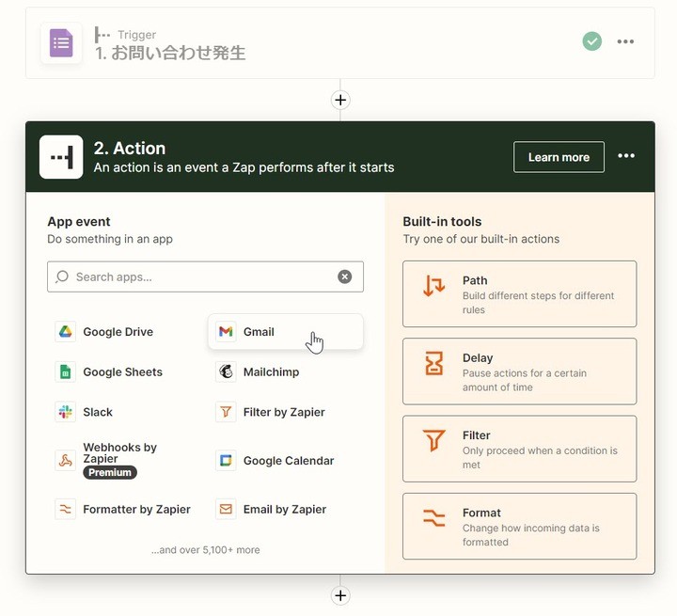The height and width of the screenshot is (616, 677).
Task: Click the green check status icon
Action: 591,41
